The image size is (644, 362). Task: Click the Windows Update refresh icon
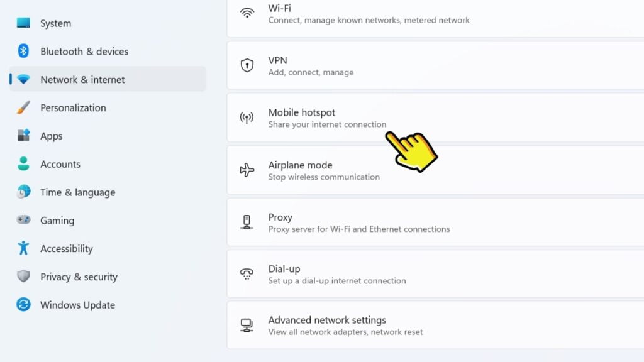[x=23, y=304]
